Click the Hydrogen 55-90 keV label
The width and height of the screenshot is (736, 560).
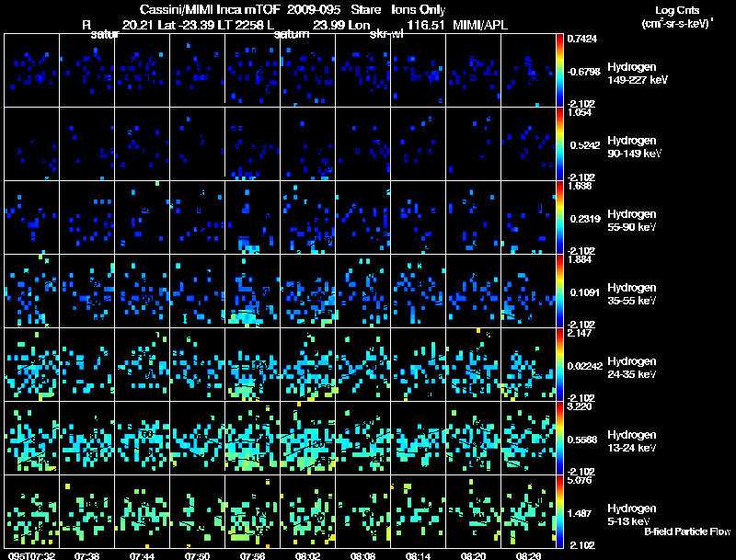(630, 220)
